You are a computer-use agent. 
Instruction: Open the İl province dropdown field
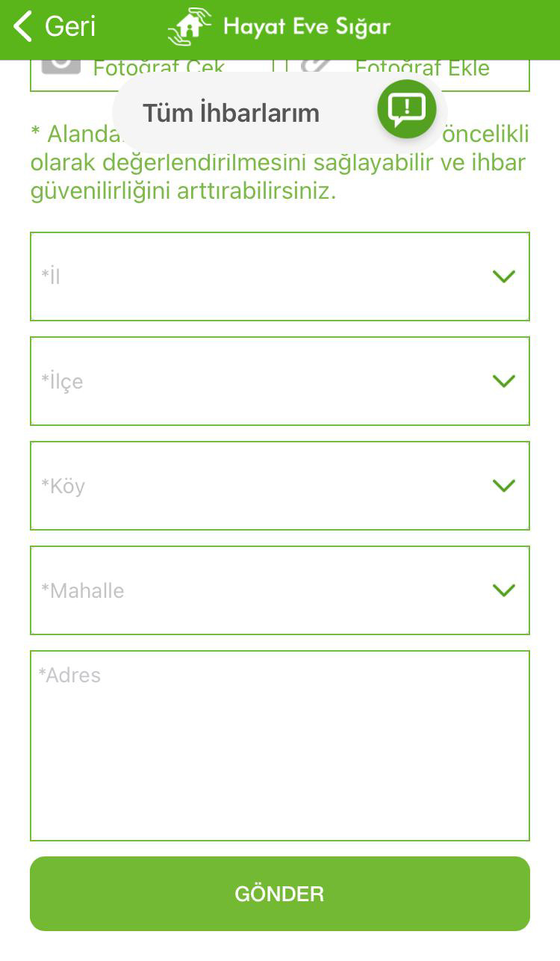[x=254, y=276]
